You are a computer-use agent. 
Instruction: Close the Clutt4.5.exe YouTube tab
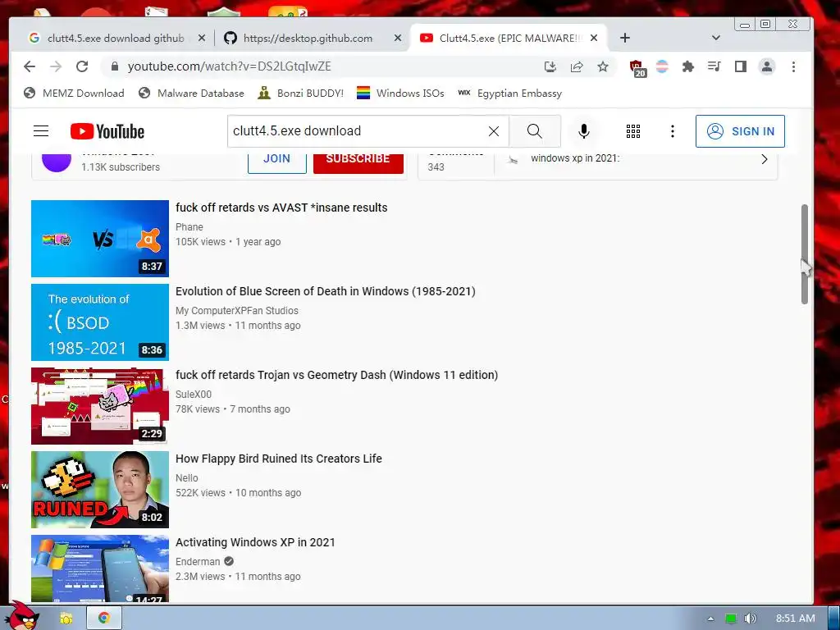[x=594, y=38]
